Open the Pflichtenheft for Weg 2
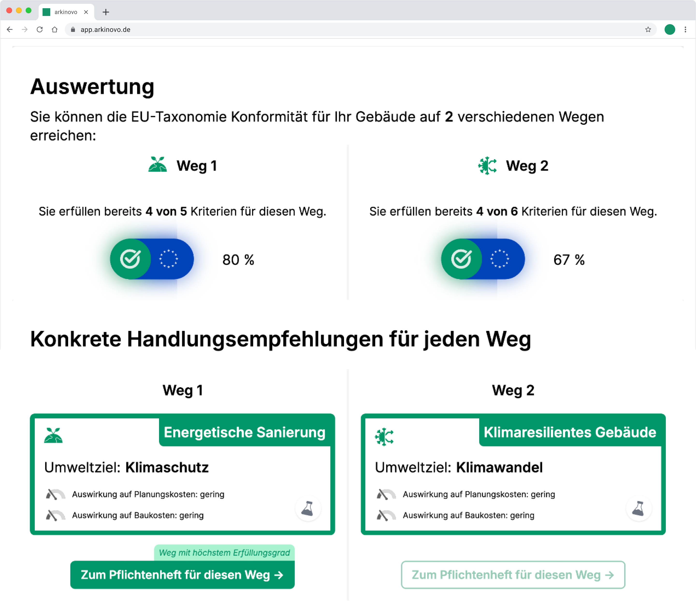The width and height of the screenshot is (696, 616). point(513,575)
